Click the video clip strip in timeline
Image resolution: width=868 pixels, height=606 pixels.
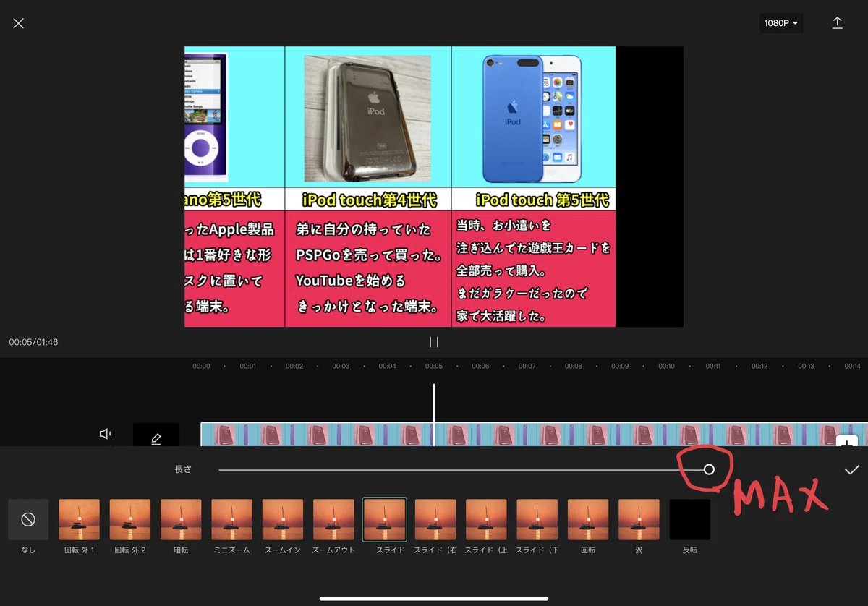(534, 435)
